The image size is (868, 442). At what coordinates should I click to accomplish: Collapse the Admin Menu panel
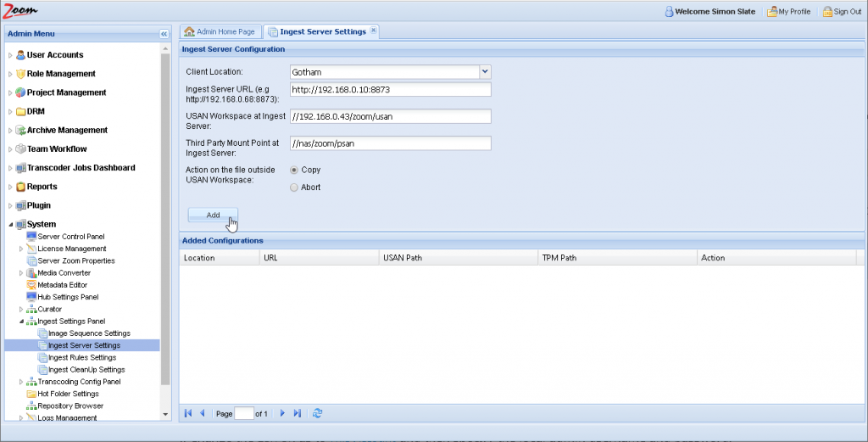164,34
